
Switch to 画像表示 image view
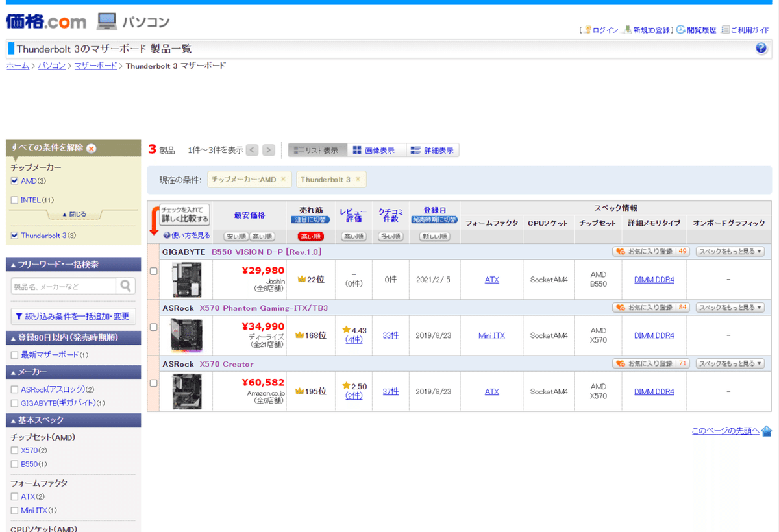tap(377, 151)
